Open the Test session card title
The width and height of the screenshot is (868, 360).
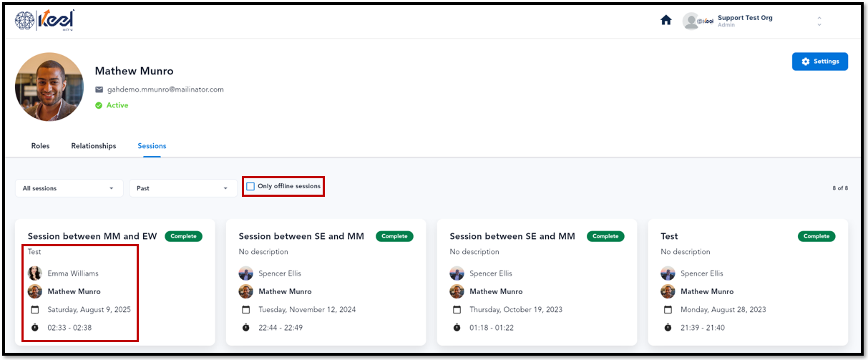click(669, 236)
